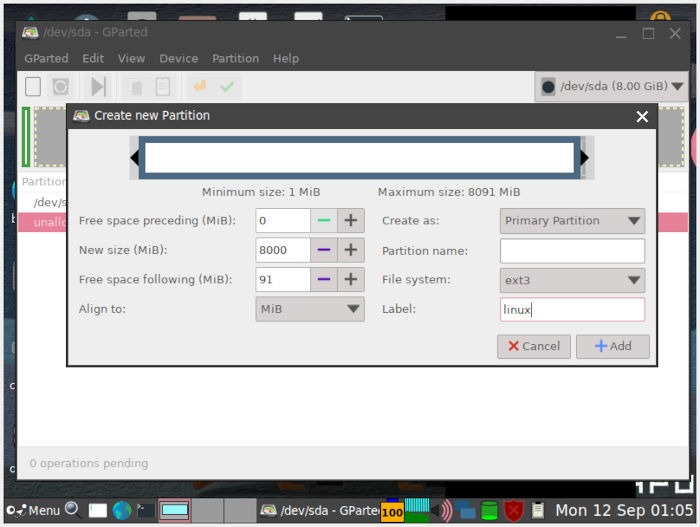
Task: Open the GParted menu
Action: [46, 59]
